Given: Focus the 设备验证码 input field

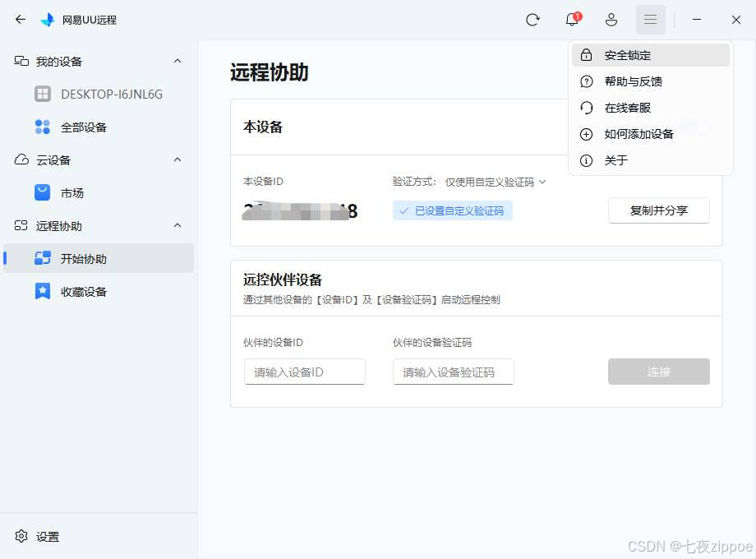Looking at the screenshot, I should coord(454,372).
